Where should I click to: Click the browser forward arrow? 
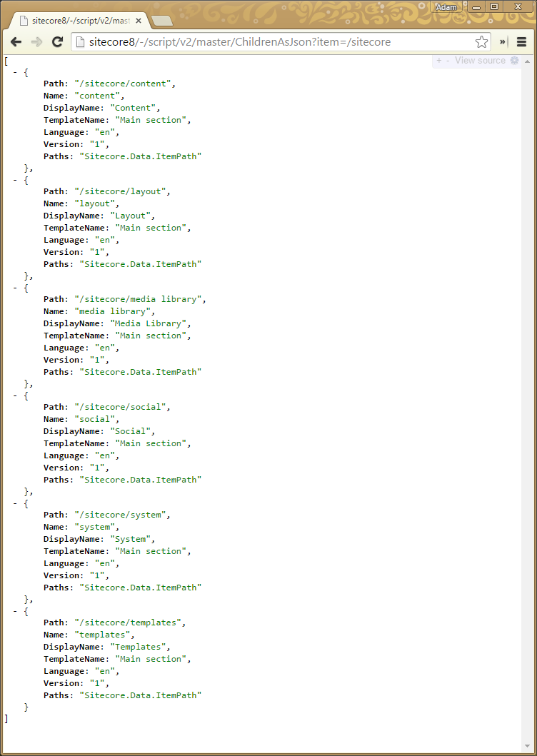point(36,42)
